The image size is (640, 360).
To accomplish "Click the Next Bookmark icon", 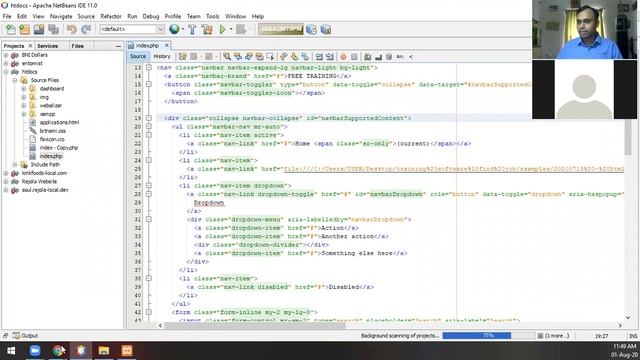I will coord(294,57).
